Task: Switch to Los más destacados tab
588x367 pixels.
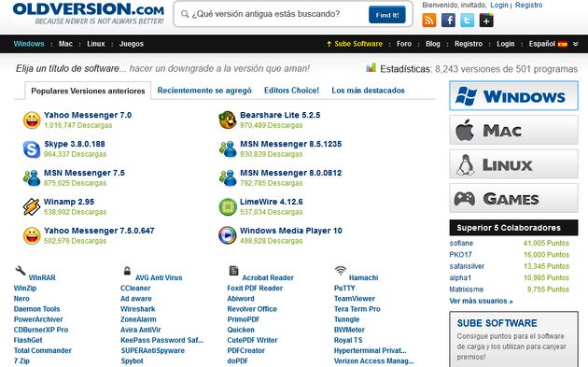Action: [368, 91]
